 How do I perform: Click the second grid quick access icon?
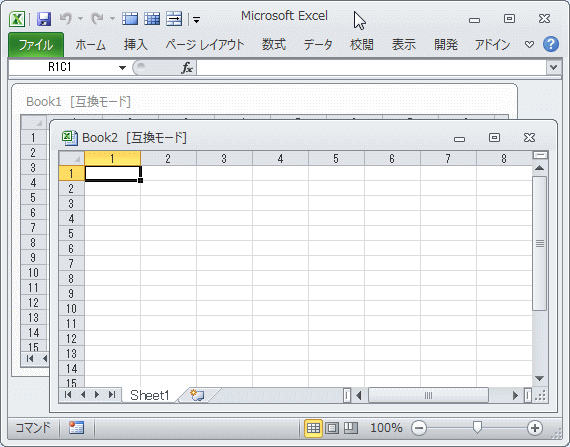152,19
